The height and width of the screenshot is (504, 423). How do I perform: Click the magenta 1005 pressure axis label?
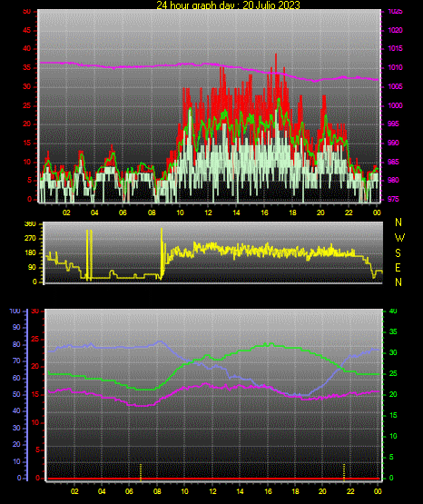395,86
